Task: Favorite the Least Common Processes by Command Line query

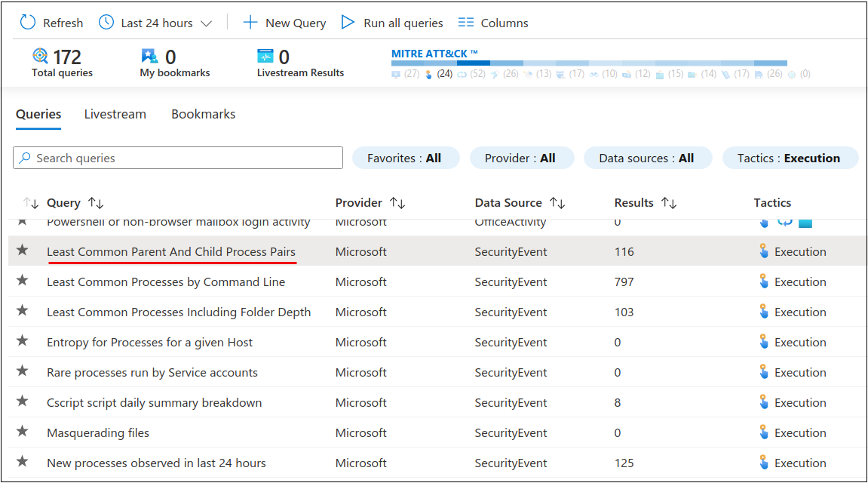Action: pyautogui.click(x=23, y=281)
